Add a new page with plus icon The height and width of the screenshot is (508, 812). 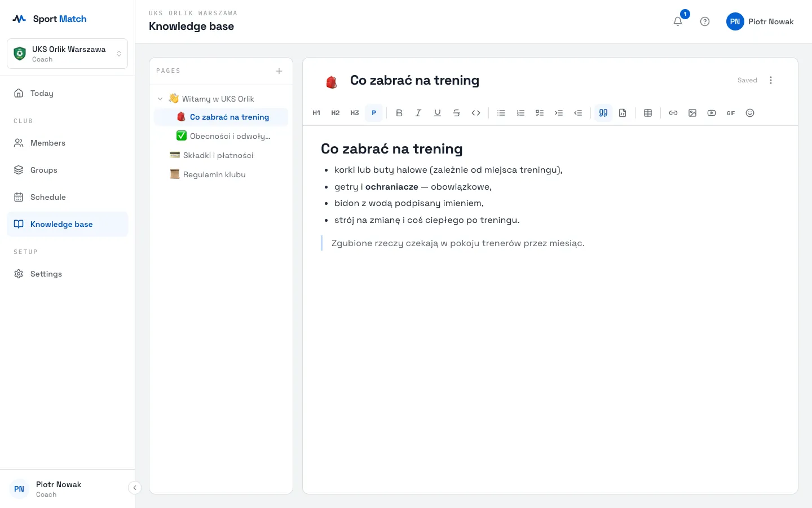pos(279,71)
